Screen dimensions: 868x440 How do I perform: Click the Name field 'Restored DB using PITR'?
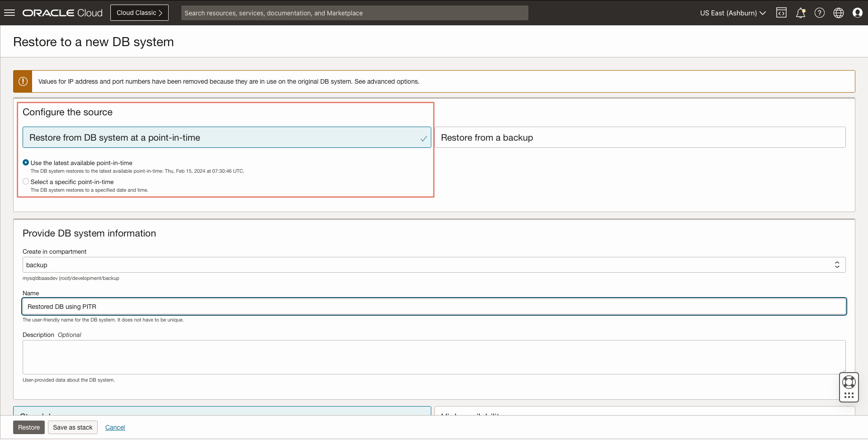tap(434, 307)
